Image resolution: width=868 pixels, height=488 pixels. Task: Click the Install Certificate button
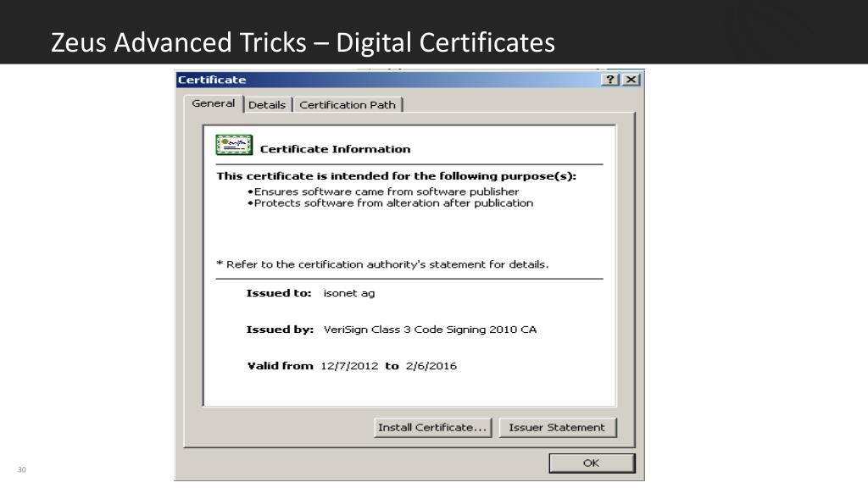tap(432, 428)
